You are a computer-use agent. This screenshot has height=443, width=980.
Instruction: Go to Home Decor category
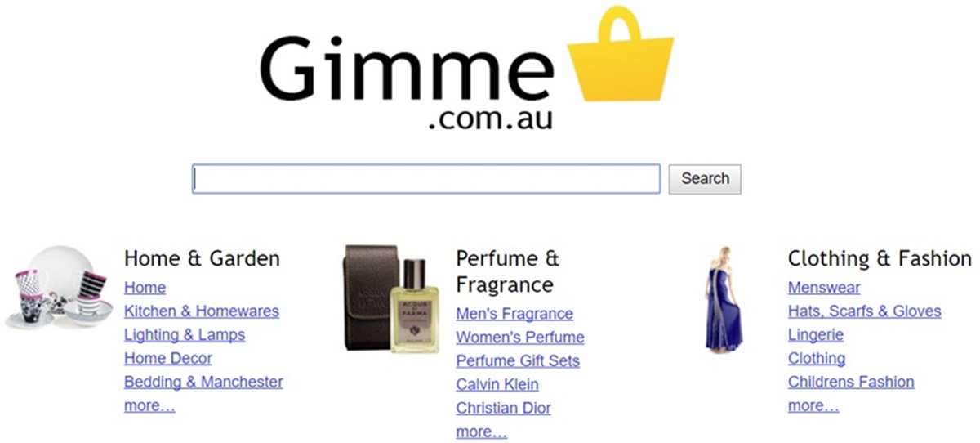click(168, 358)
